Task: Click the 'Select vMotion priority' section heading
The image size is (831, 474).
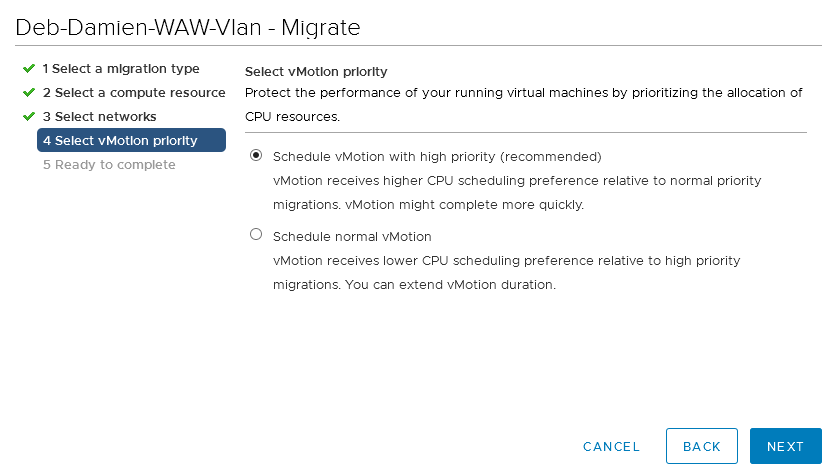Action: click(x=316, y=72)
